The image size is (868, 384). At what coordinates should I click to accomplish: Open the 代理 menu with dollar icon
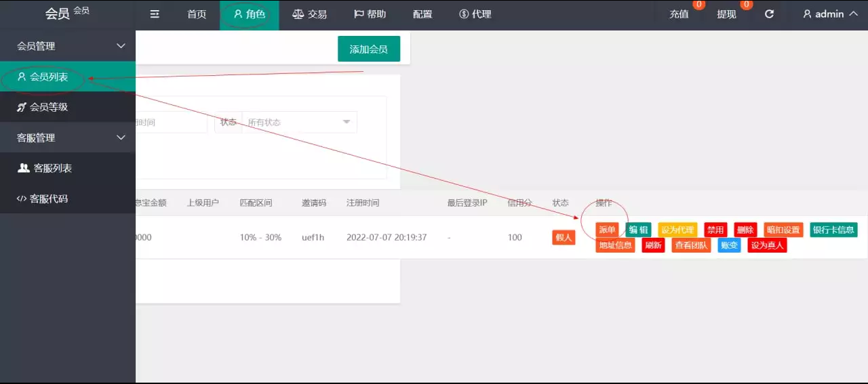click(x=475, y=14)
